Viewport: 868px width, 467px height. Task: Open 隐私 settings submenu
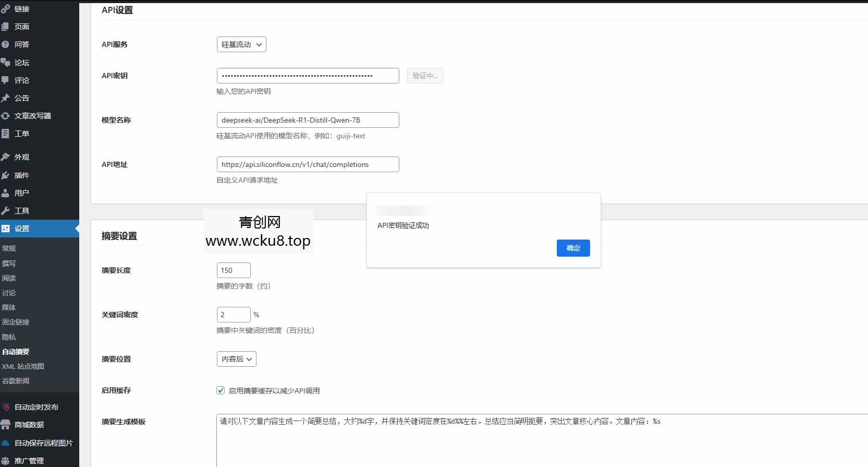pos(9,337)
